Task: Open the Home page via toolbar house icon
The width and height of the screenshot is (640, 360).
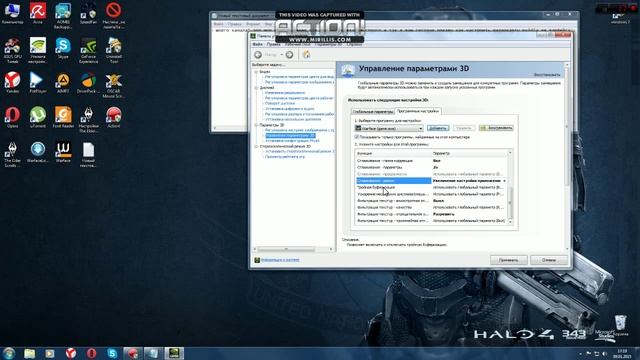Action: tap(306, 55)
